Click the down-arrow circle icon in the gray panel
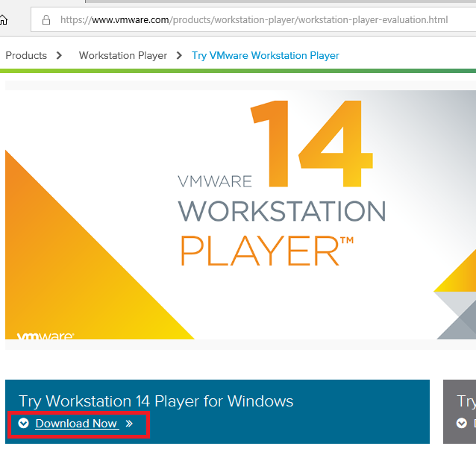Screen dimensions: 476x449 point(461,423)
